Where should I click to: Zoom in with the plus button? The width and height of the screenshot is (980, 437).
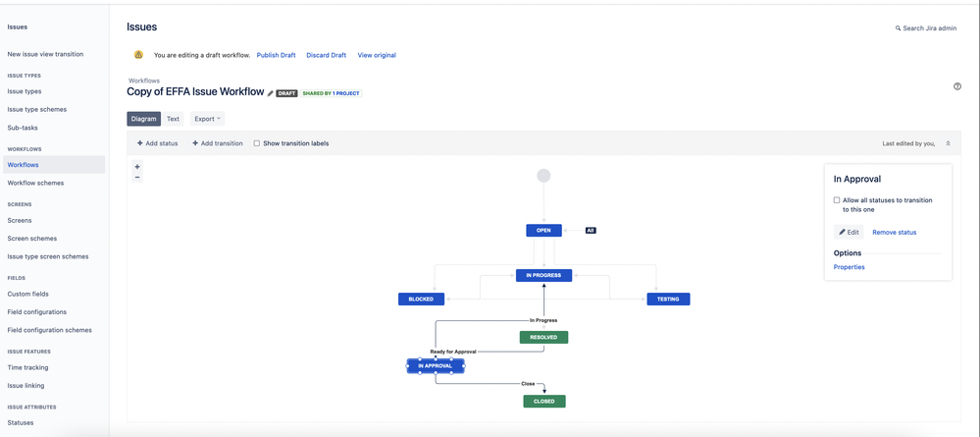[x=137, y=167]
